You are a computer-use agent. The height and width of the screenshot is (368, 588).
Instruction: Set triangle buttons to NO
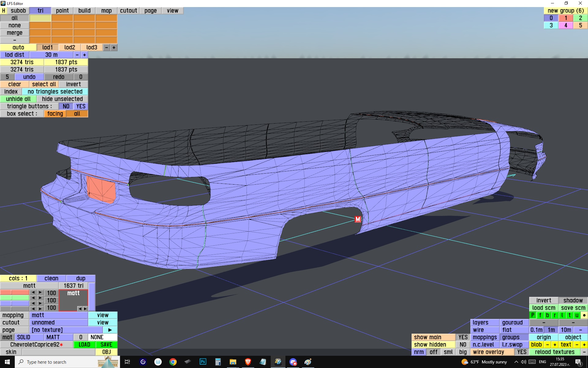66,106
